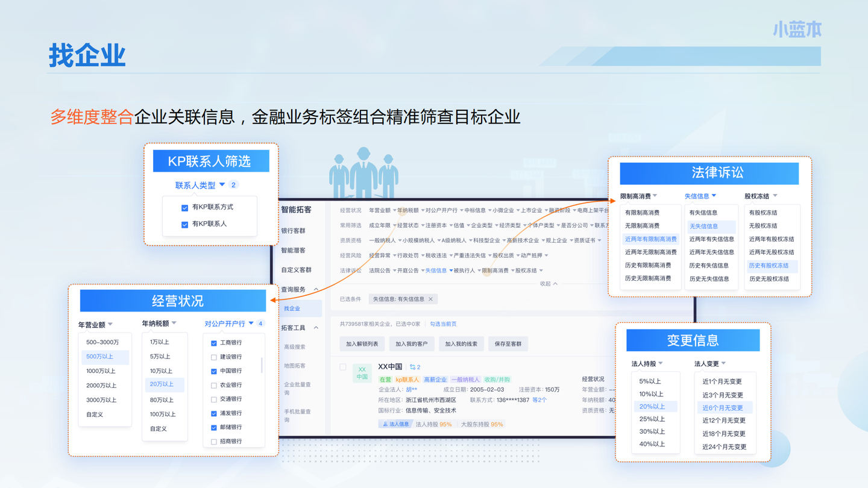Select 无失信信息 option
Screen dimensions: 868x488
pos(711,227)
